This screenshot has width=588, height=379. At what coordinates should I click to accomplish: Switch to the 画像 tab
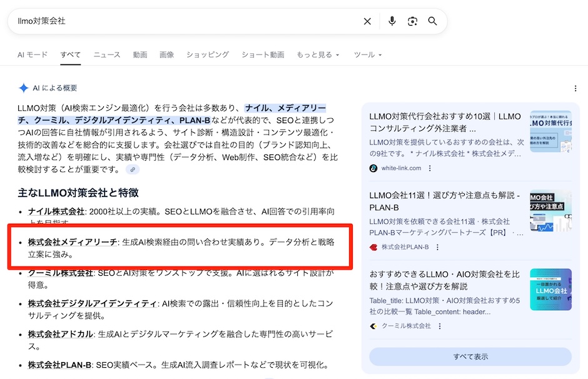(166, 55)
